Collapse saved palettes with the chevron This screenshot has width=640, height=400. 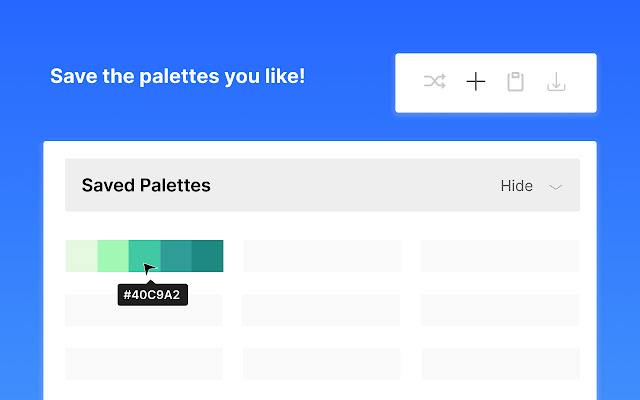[557, 187]
